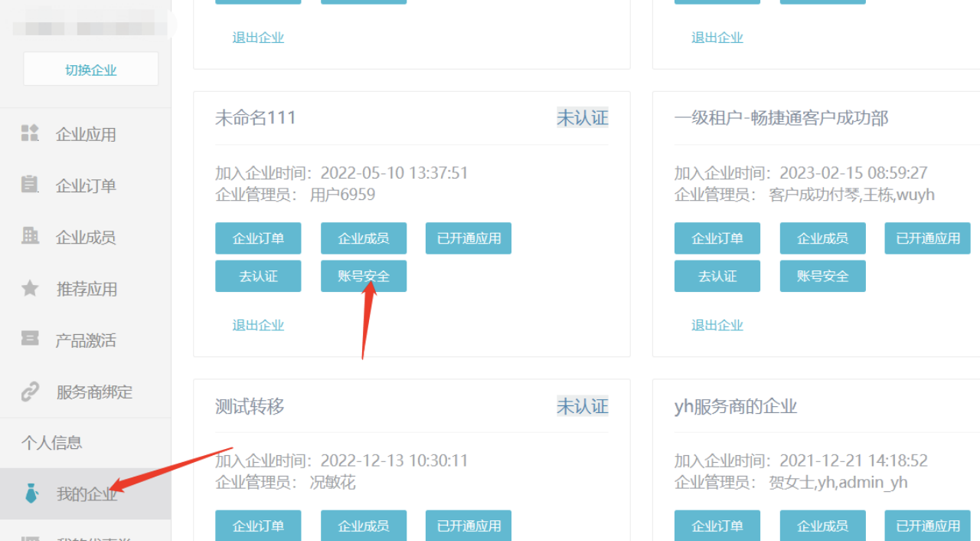Open 已开通应用 for 一级租户-畅捷通客户成功部
Image resolution: width=980 pixels, height=541 pixels.
tap(928, 238)
